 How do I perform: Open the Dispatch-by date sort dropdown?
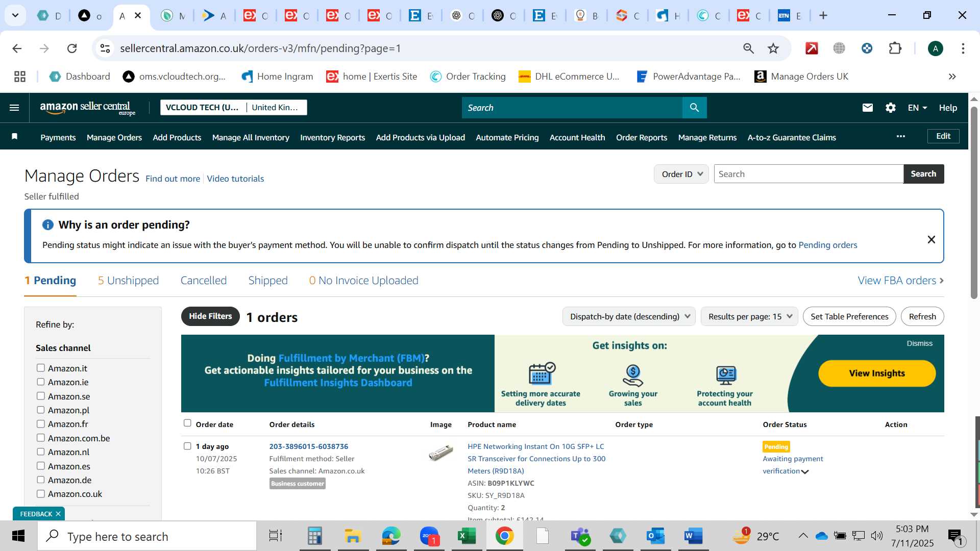(x=629, y=316)
